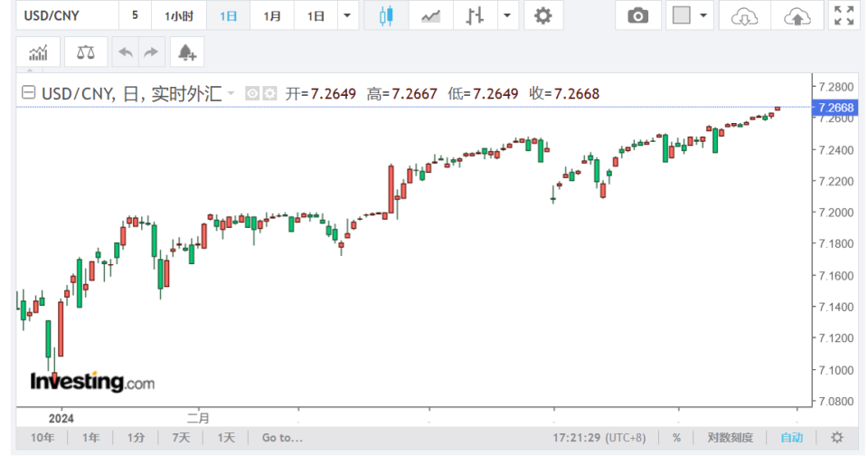Undo last chart action

click(x=126, y=52)
